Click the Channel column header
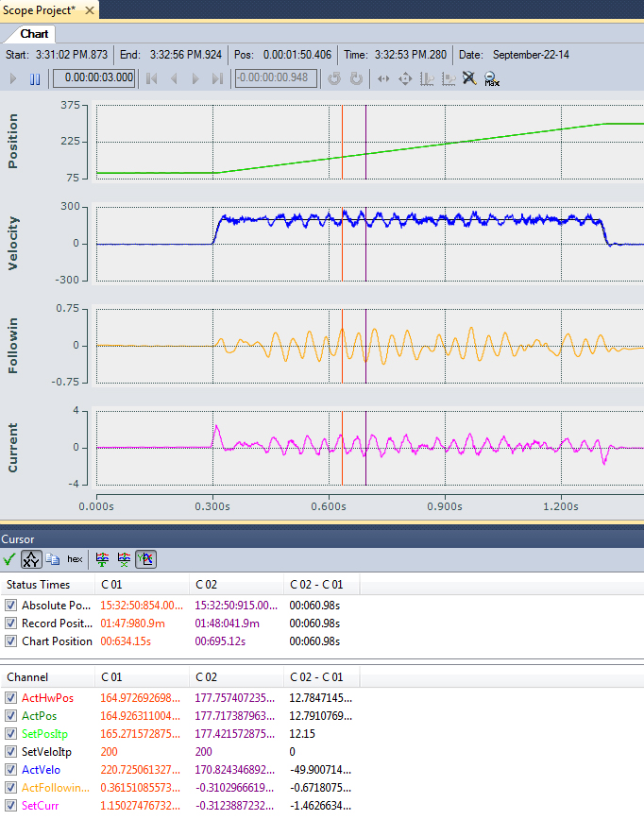Image resolution: width=644 pixels, height=820 pixels. (x=47, y=677)
